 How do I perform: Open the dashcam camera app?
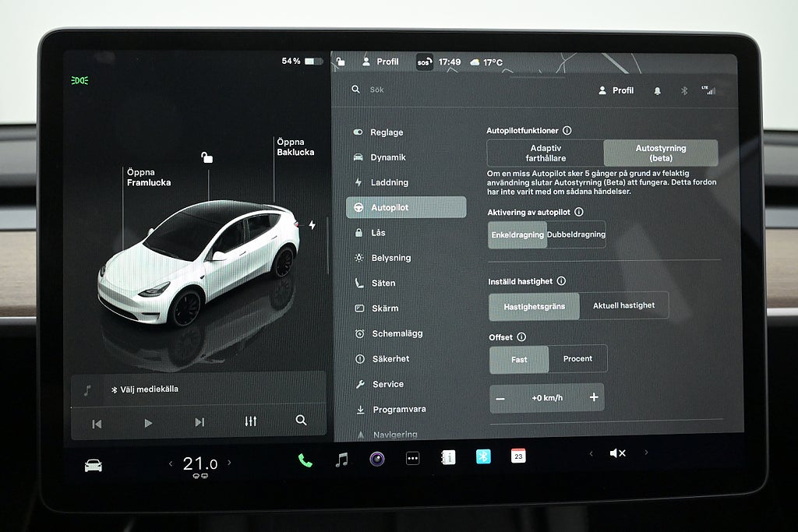377,459
